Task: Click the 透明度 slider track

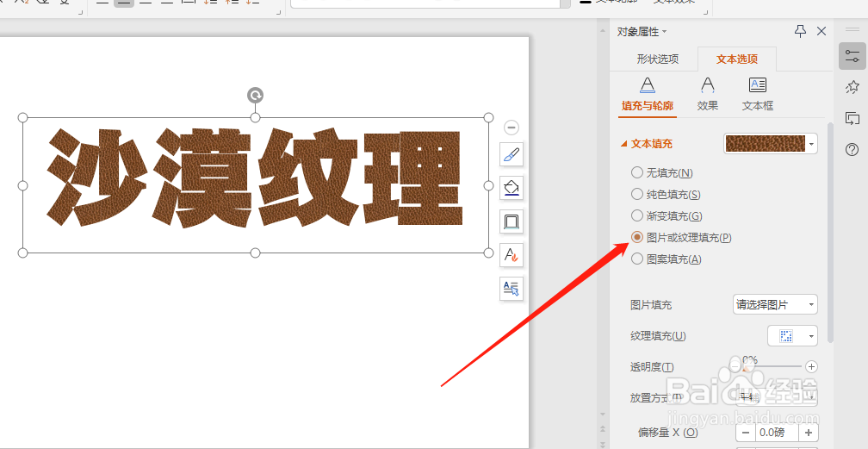Action: tap(772, 366)
